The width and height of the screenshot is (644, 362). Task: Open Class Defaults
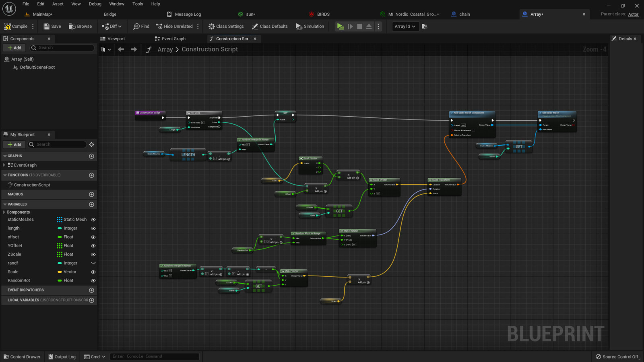[x=270, y=26]
